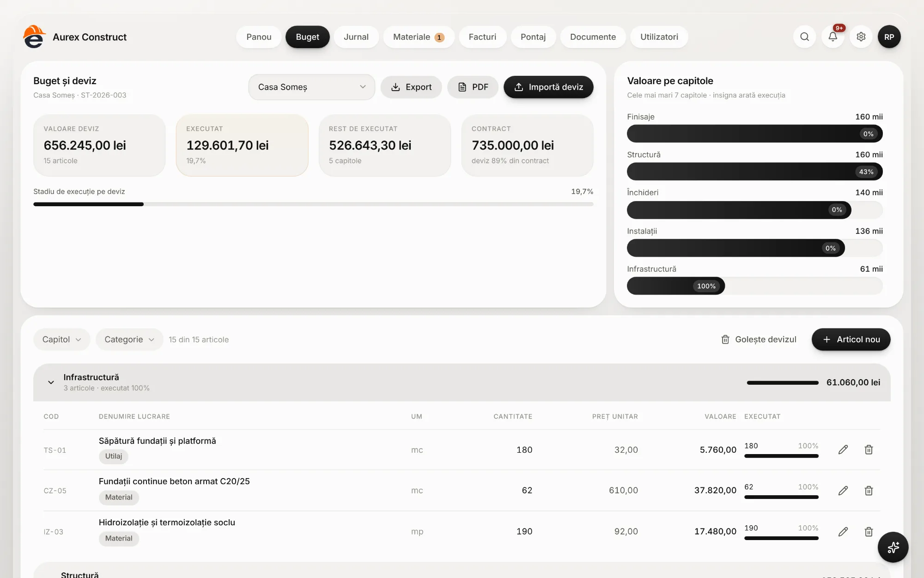Click the Export button

click(411, 87)
